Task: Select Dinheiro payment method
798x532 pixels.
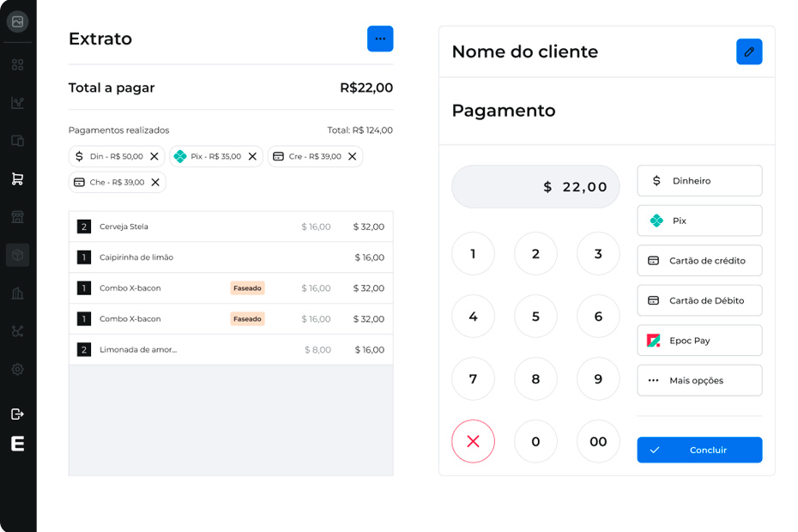Action: click(700, 181)
